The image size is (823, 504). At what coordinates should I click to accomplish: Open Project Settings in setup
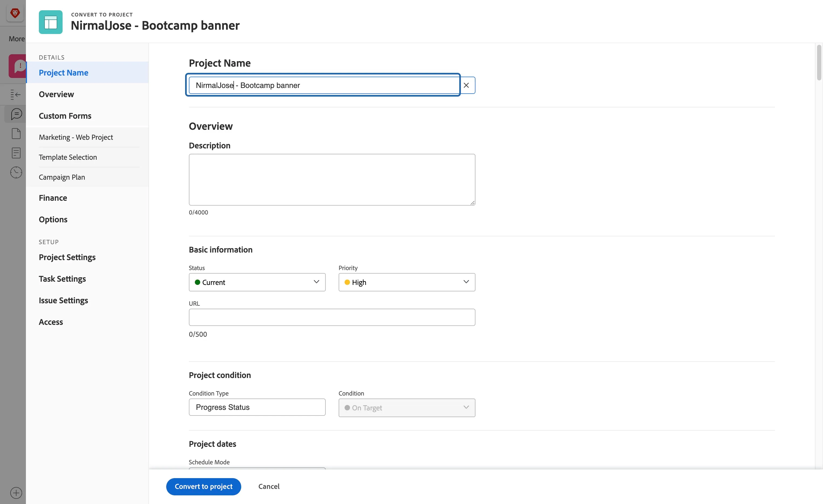67,257
